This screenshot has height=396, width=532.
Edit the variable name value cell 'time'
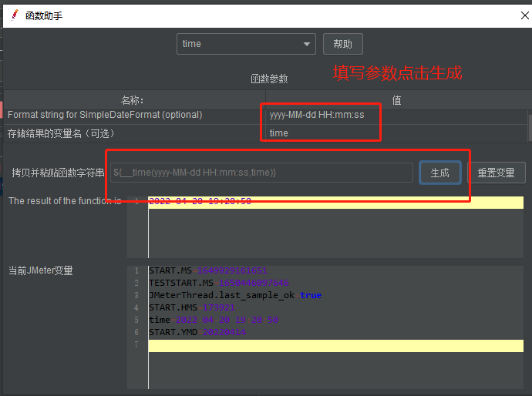[x=396, y=133]
